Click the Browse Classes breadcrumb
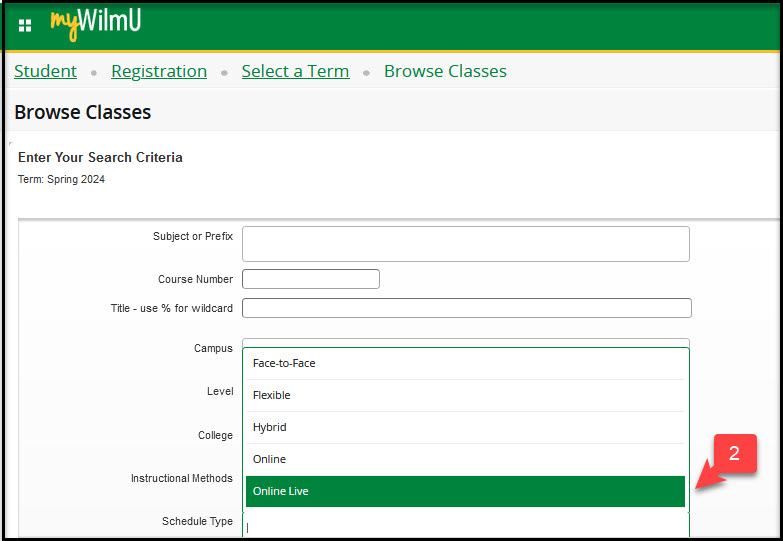 pyautogui.click(x=445, y=71)
